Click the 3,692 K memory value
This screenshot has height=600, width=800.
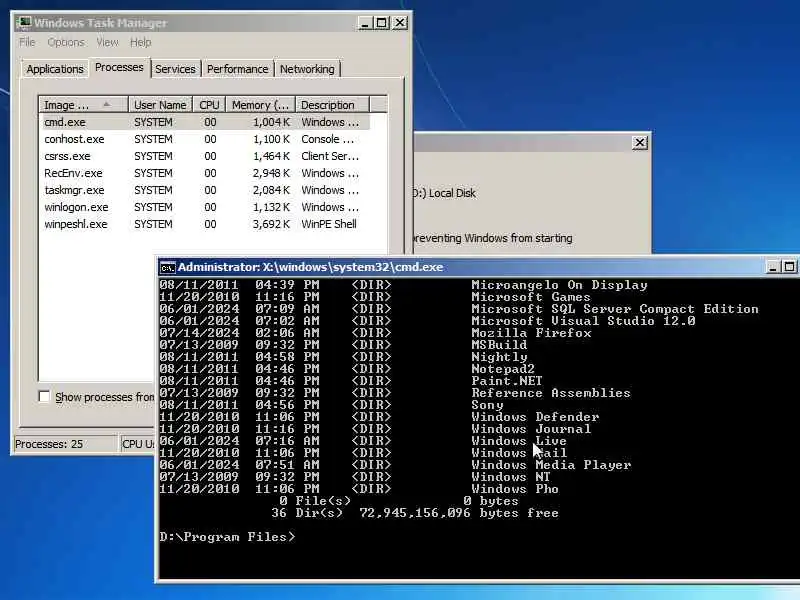point(271,224)
